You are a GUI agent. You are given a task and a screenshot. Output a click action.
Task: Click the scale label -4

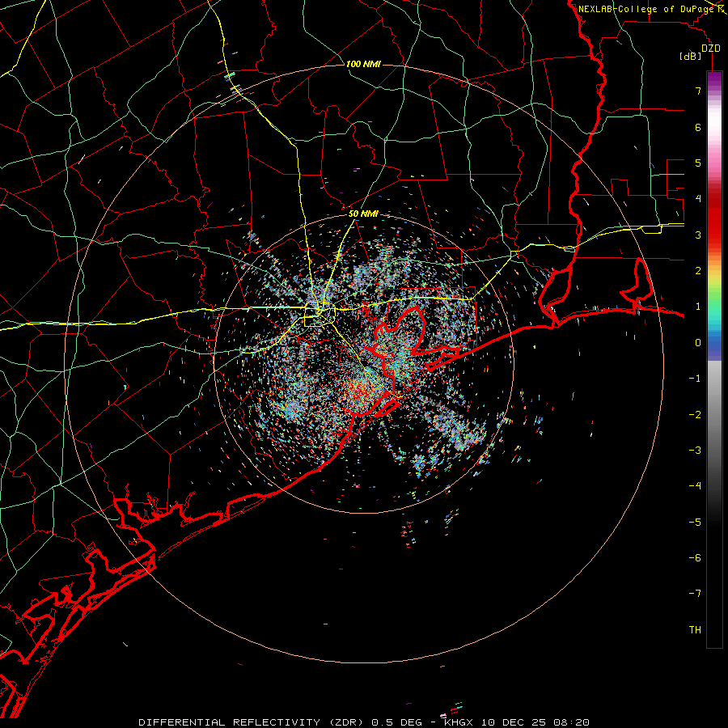coord(695,486)
